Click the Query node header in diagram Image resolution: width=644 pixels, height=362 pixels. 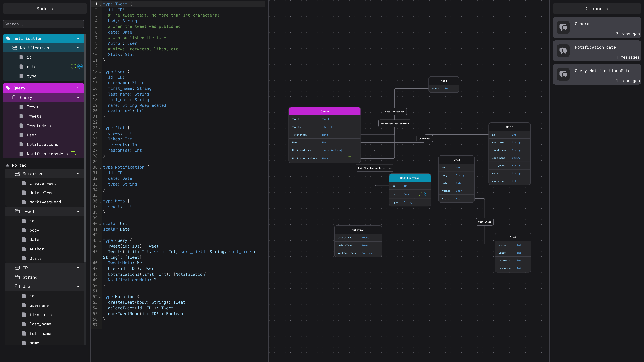point(325,111)
